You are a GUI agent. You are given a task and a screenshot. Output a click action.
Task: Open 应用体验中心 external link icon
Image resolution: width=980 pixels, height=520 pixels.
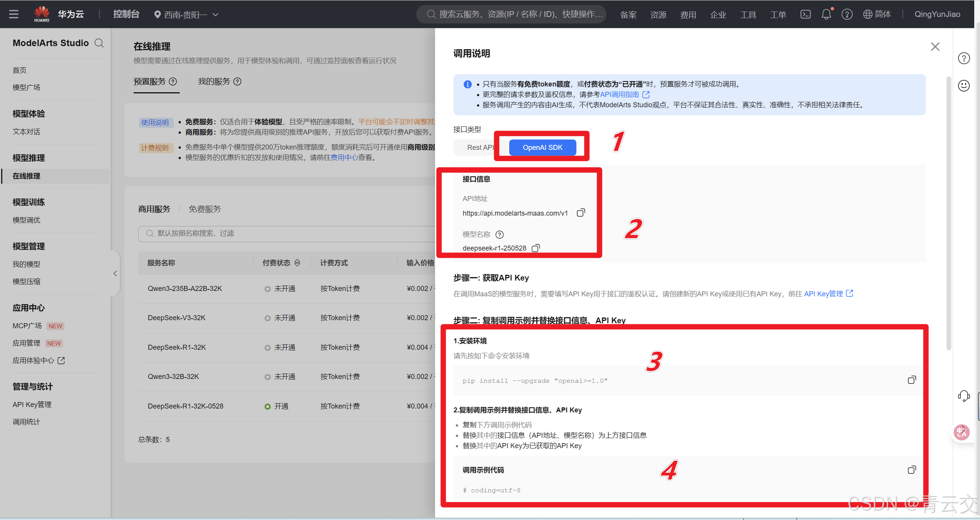(x=61, y=361)
